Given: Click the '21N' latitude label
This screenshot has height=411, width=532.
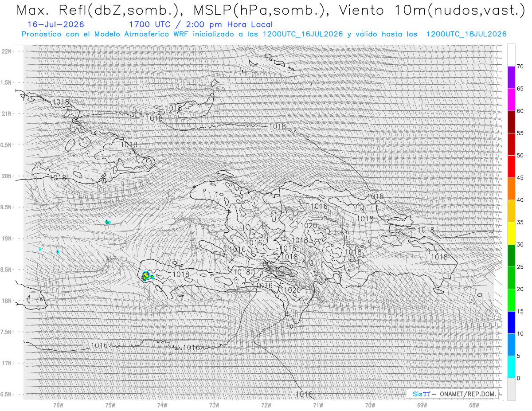Looking at the screenshot, I should coord(7,114).
